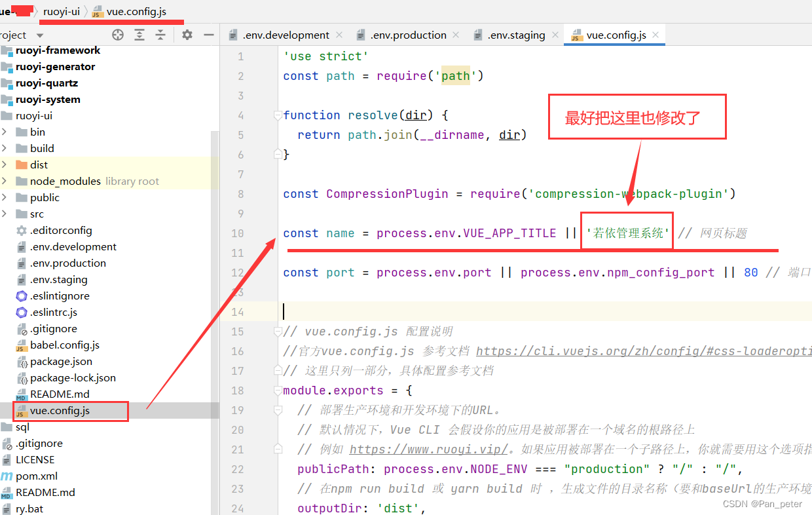Select vue.config.js in project tree

coord(60,411)
